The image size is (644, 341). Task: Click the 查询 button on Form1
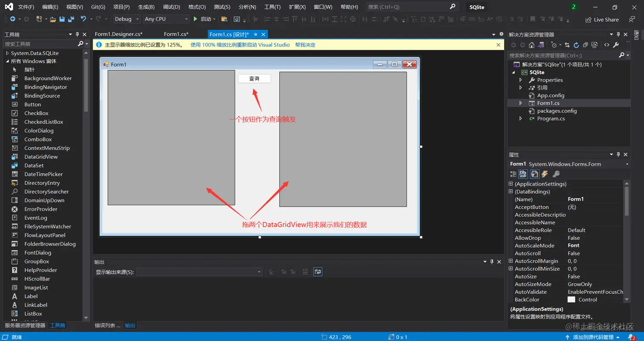(x=254, y=79)
